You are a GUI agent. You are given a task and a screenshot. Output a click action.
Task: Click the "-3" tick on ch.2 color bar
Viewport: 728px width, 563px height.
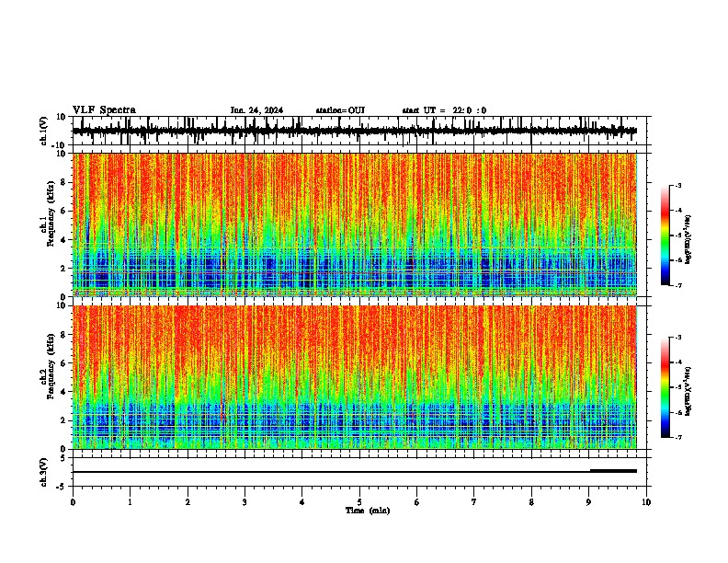click(678, 338)
